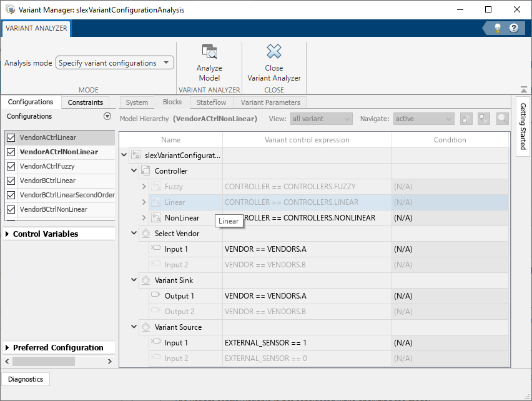
Task: Click the navigate-down hierarchy icon
Action: [x=484, y=118]
